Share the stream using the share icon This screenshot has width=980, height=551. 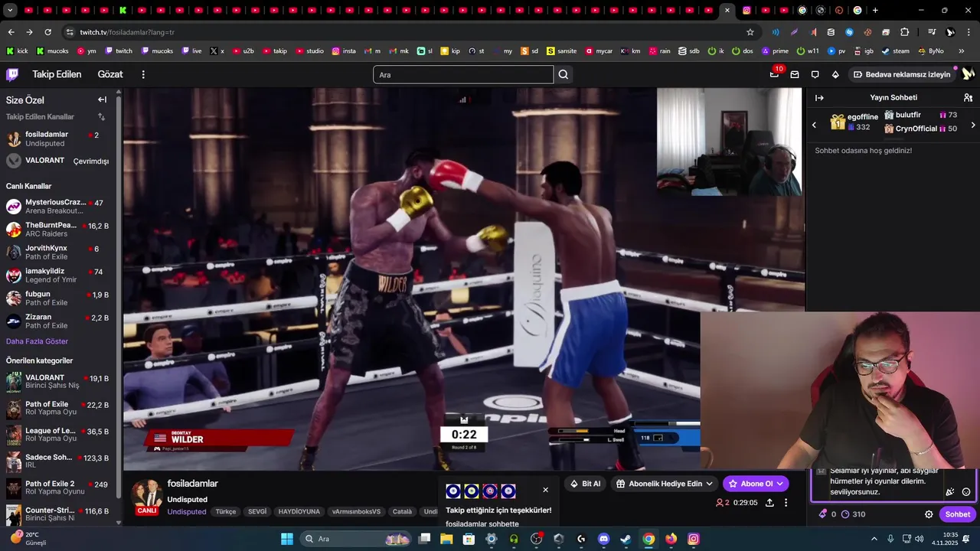(x=769, y=503)
